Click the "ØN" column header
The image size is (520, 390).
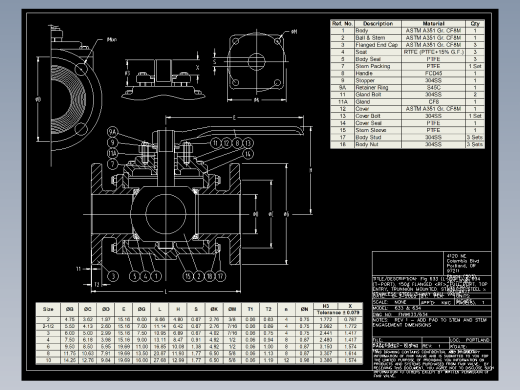coord(304,309)
